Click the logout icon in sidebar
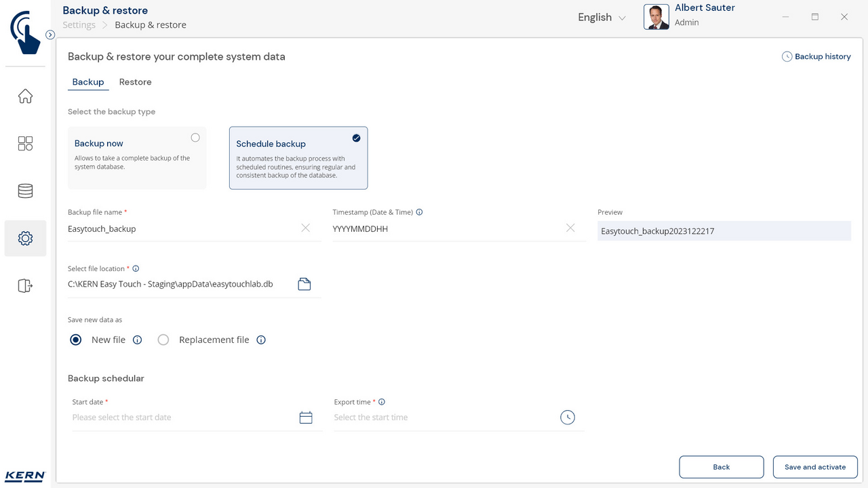 click(25, 285)
